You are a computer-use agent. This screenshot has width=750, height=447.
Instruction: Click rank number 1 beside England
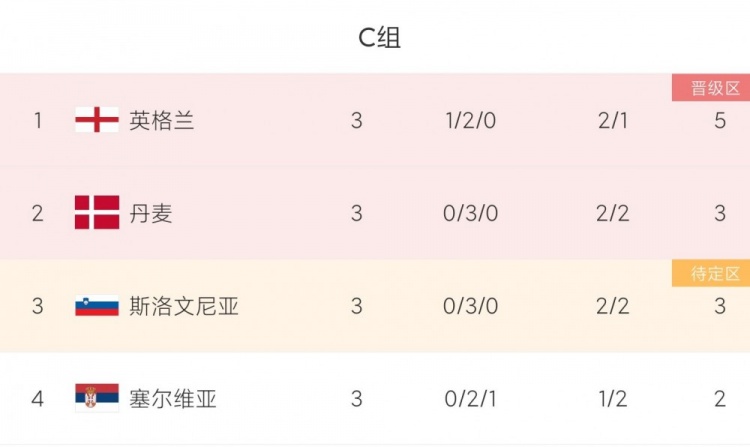(38, 120)
